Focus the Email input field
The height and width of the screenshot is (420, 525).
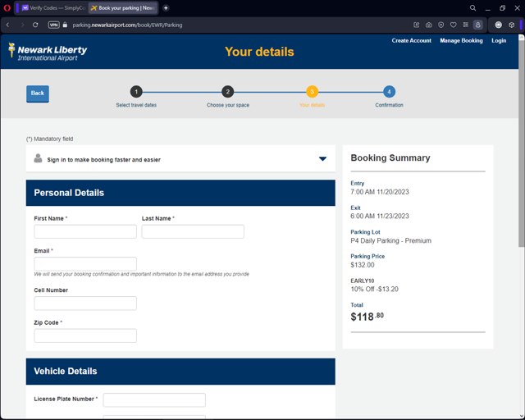[x=85, y=263]
